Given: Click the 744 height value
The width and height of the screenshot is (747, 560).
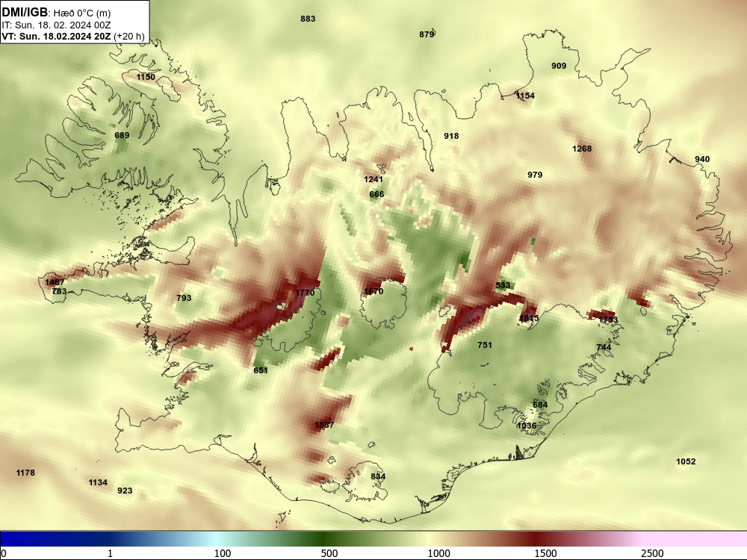Looking at the screenshot, I should [604, 347].
